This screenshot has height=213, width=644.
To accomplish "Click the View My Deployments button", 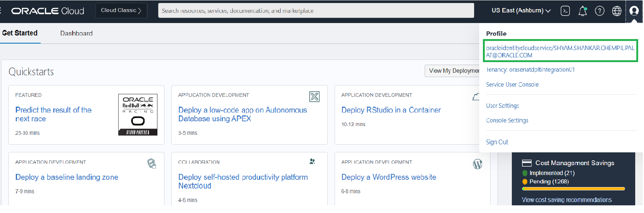I will click(x=453, y=71).
